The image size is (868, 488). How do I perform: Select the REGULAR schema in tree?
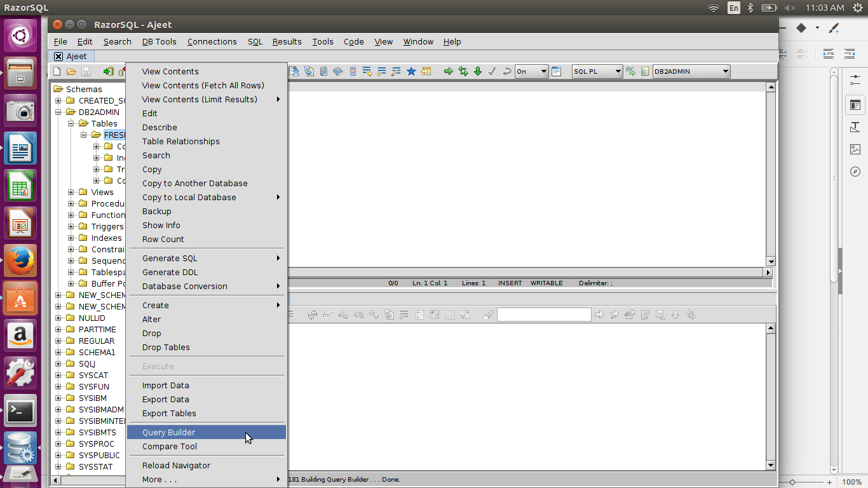(97, 341)
